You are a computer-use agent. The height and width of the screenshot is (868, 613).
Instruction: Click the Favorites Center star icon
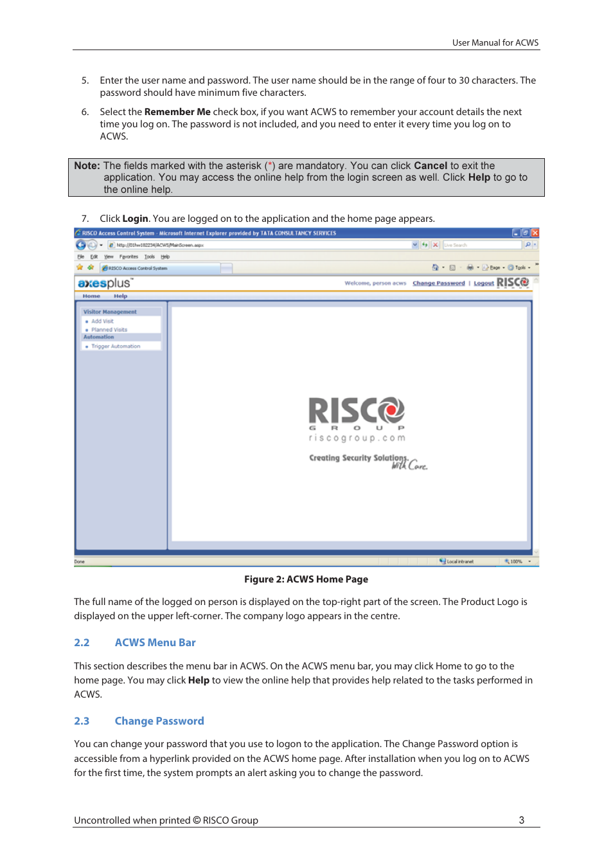[80, 267]
